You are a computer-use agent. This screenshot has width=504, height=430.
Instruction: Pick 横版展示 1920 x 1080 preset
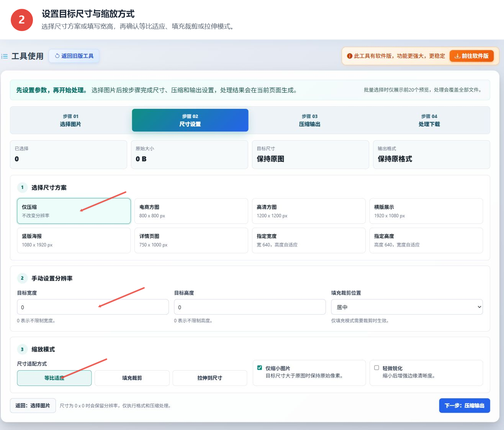(x=426, y=211)
